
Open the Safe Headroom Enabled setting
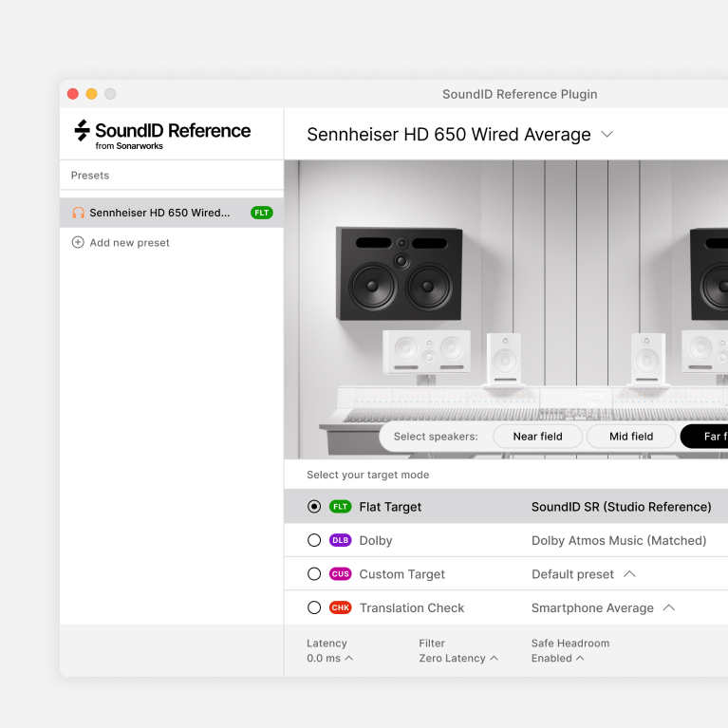pyautogui.click(x=557, y=659)
